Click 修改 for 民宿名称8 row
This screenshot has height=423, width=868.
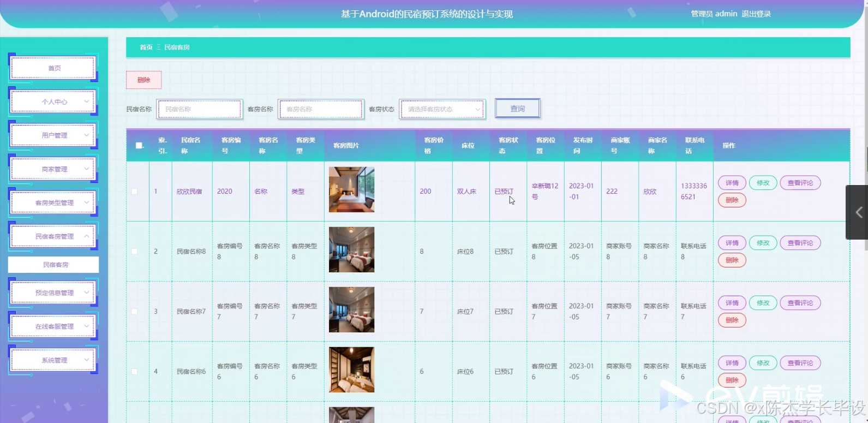763,243
